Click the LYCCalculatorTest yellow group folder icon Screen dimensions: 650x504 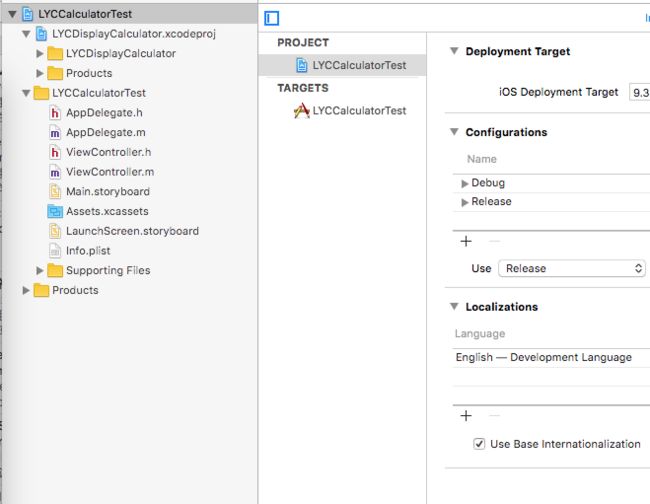(x=41, y=93)
